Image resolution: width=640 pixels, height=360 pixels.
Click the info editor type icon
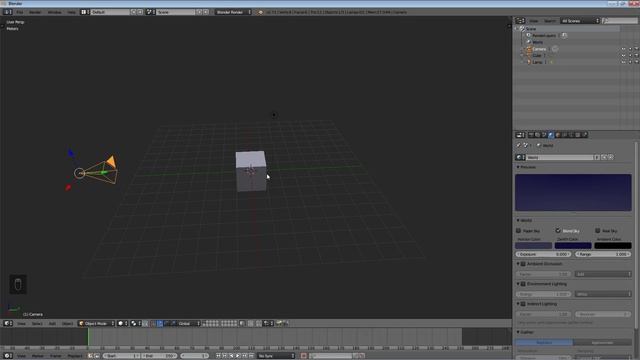point(7,12)
